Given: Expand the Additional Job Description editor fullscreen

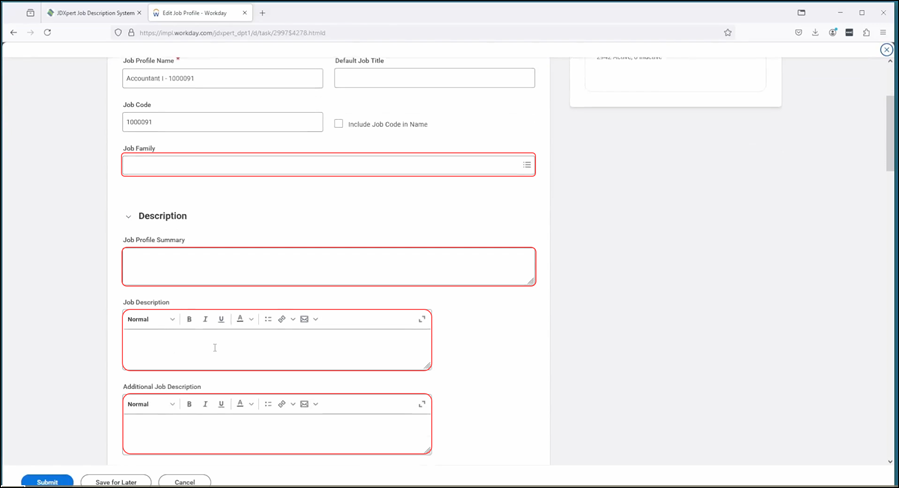Looking at the screenshot, I should coord(422,405).
